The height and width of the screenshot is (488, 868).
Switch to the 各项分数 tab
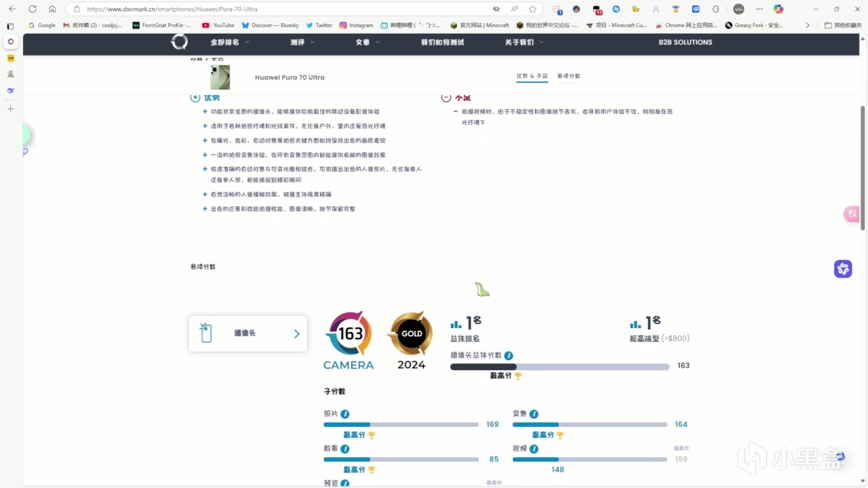click(568, 76)
